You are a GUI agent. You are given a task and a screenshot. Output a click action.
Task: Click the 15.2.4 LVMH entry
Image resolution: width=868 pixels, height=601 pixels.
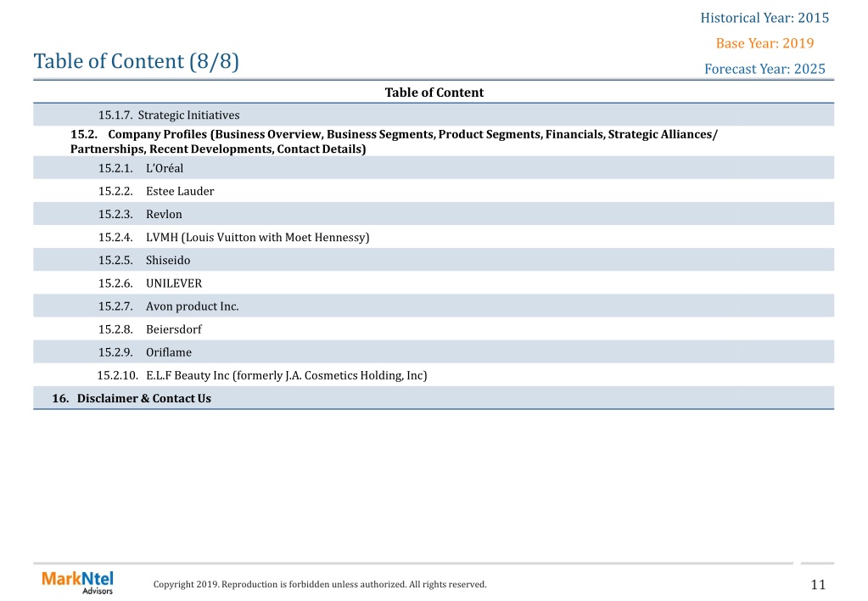(x=434, y=237)
